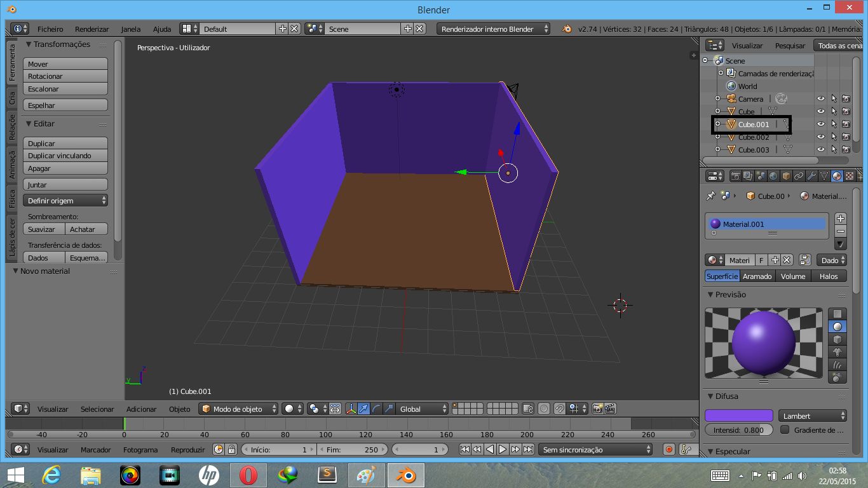Viewport: 868px width, 488px height.
Task: Click the Suavizar shading button
Action: click(x=44, y=229)
